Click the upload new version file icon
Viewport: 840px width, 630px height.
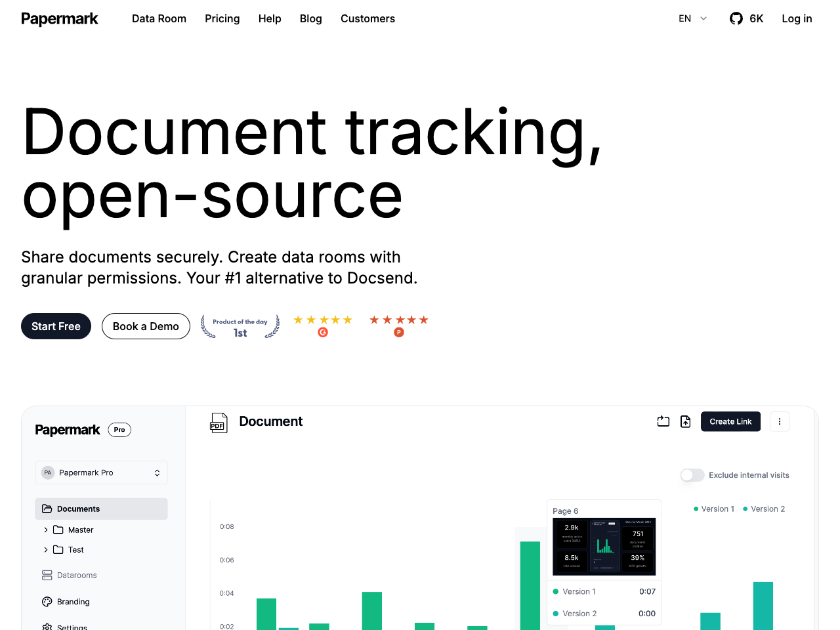pos(686,421)
